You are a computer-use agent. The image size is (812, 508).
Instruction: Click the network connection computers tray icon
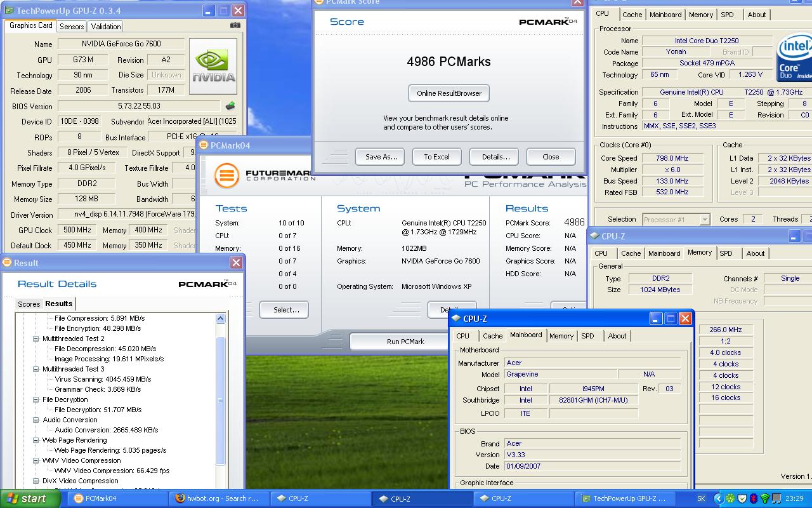[x=776, y=498]
